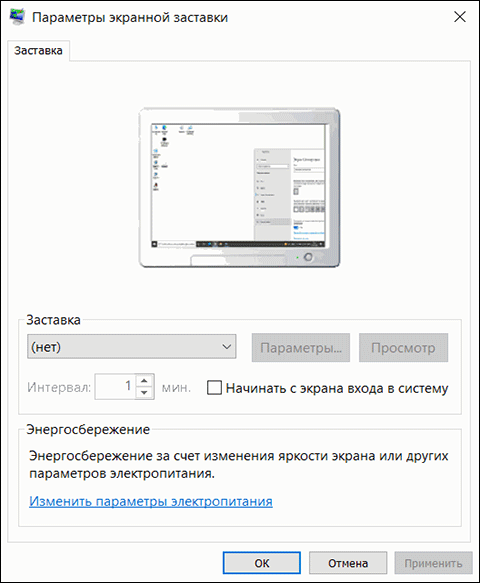Image resolution: width=480 pixels, height=583 pixels.
Task: Click the Применить button
Action: point(434,563)
